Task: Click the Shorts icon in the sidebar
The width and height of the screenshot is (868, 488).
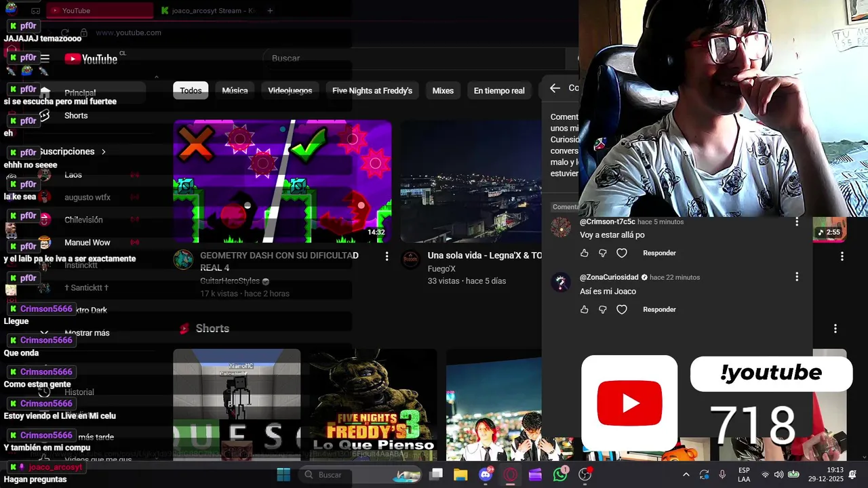Action: (x=45, y=115)
